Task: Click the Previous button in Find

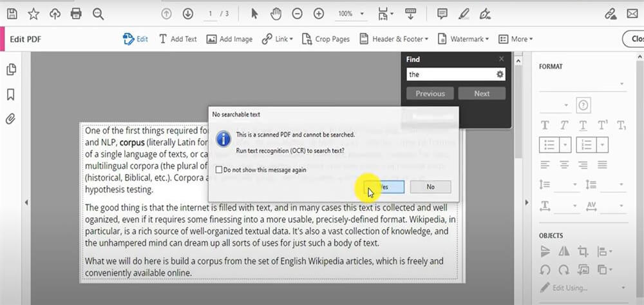Action: (430, 93)
